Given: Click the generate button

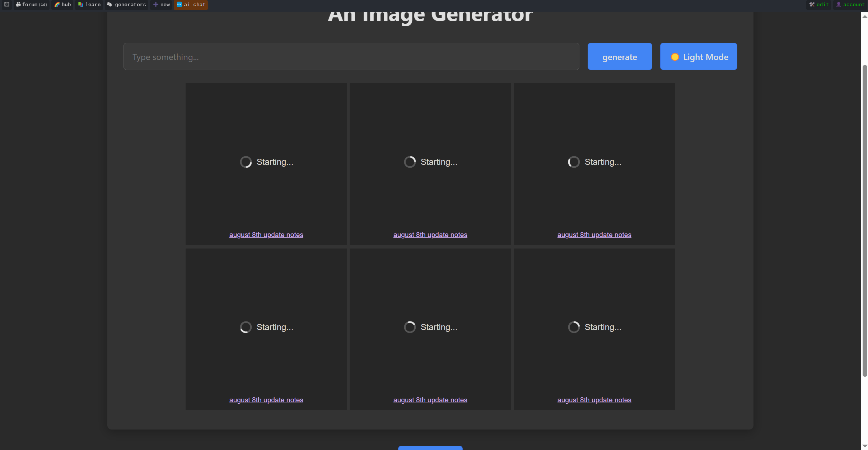Looking at the screenshot, I should [620, 57].
